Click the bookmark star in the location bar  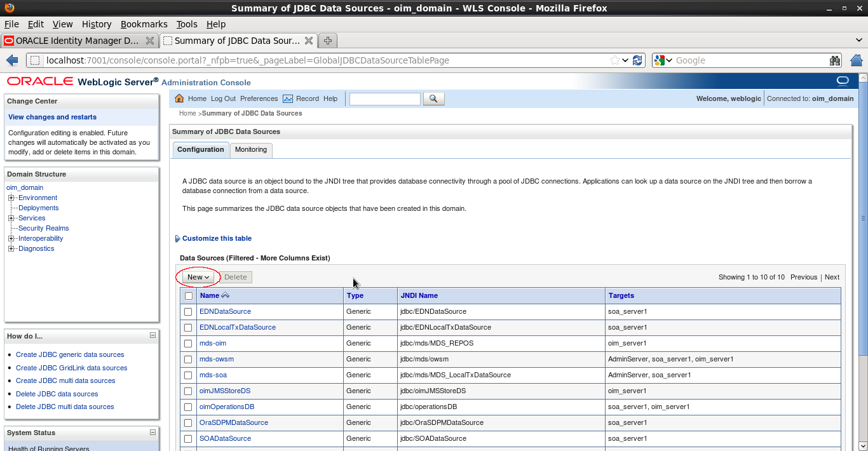tap(614, 60)
